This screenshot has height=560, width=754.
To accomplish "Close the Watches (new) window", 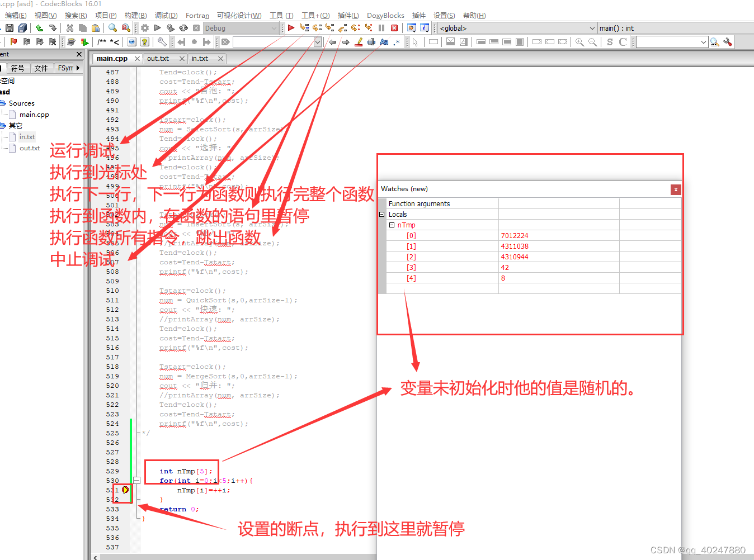I will pyautogui.click(x=676, y=189).
